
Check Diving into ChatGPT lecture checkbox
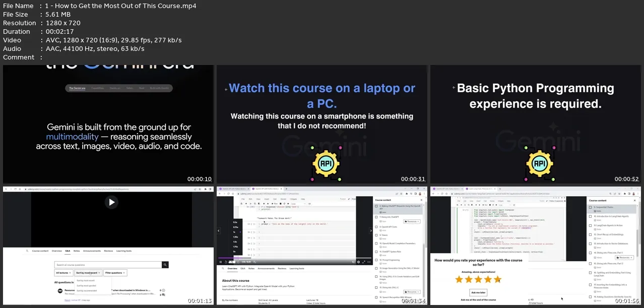[x=376, y=217]
